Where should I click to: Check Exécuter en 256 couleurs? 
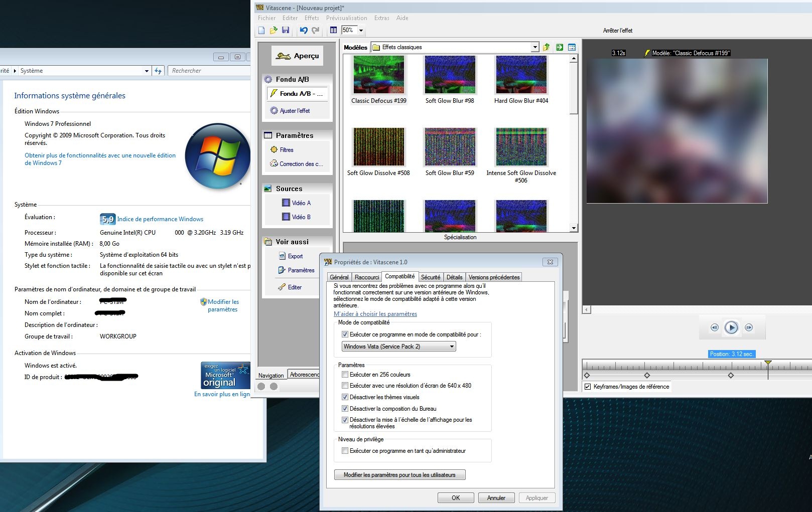345,375
